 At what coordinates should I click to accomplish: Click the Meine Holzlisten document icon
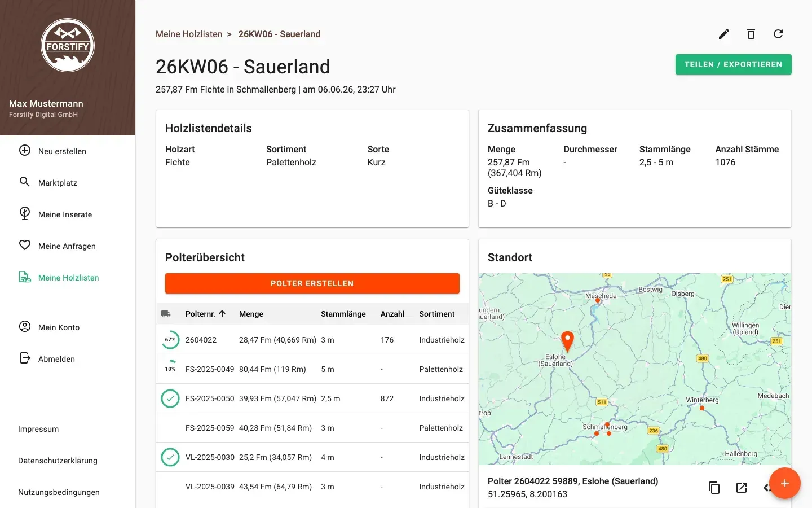(25, 277)
